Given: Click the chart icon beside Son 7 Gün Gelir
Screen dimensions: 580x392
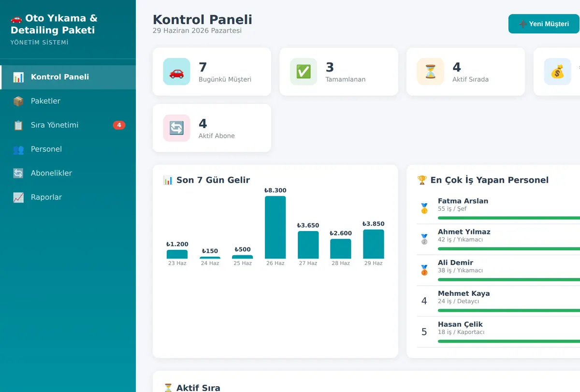Looking at the screenshot, I should point(168,180).
